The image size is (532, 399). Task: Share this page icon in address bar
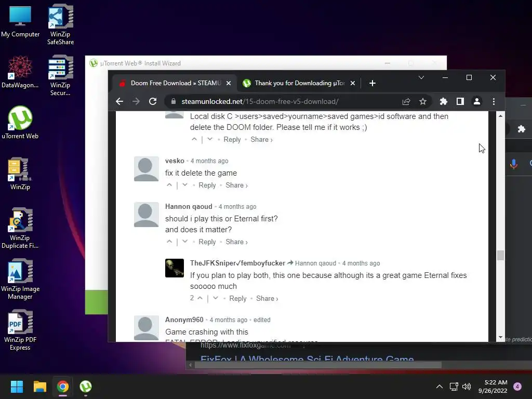pyautogui.click(x=406, y=101)
